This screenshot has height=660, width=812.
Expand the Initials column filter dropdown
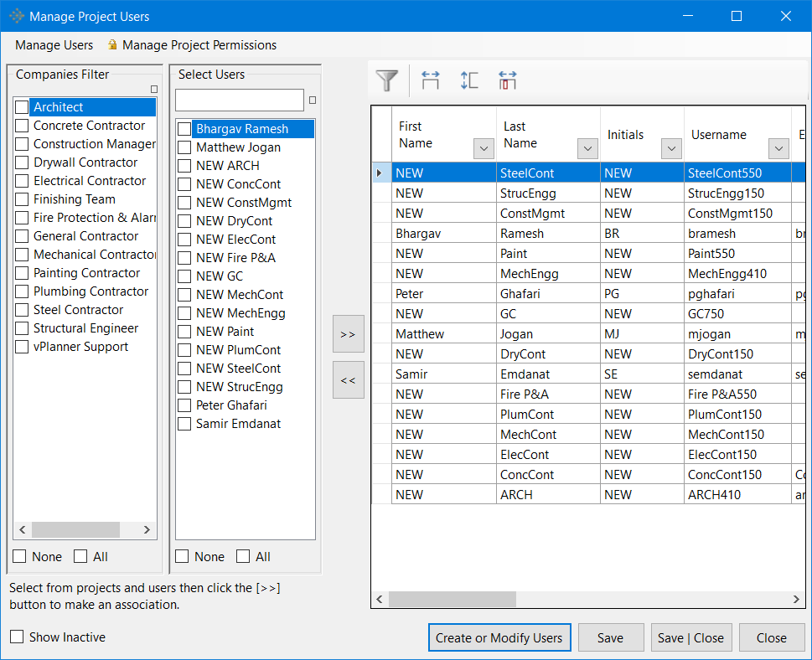[x=671, y=149]
